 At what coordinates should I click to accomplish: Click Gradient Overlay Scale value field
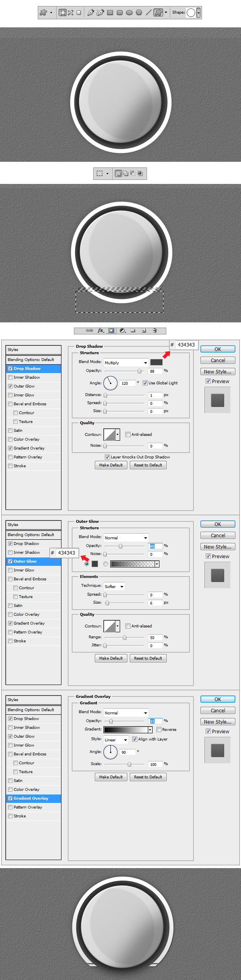(155, 764)
